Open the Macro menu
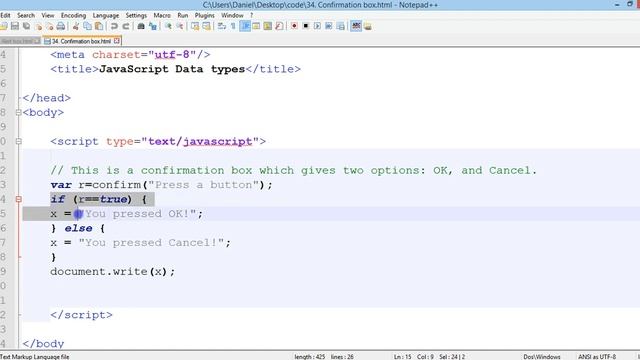The height and width of the screenshot is (360, 640). pyautogui.click(x=162, y=15)
